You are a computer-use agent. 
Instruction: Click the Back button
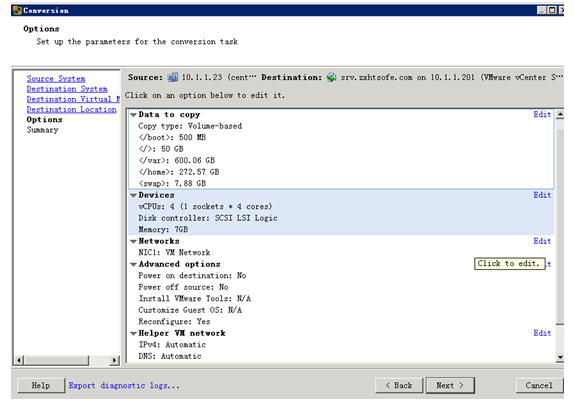pos(399,385)
